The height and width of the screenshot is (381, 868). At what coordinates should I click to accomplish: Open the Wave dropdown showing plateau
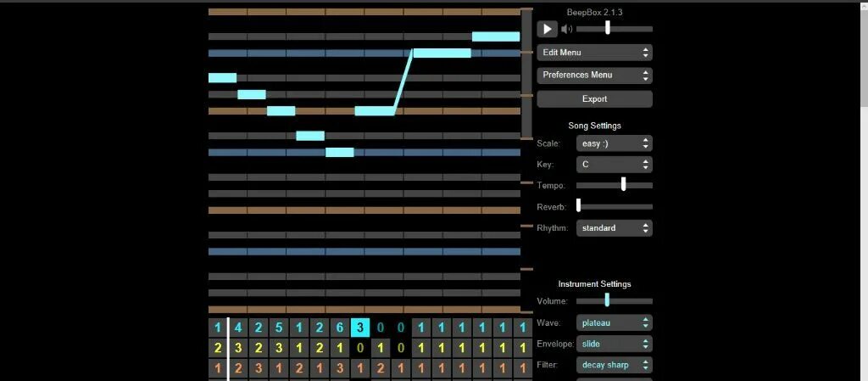[614, 322]
